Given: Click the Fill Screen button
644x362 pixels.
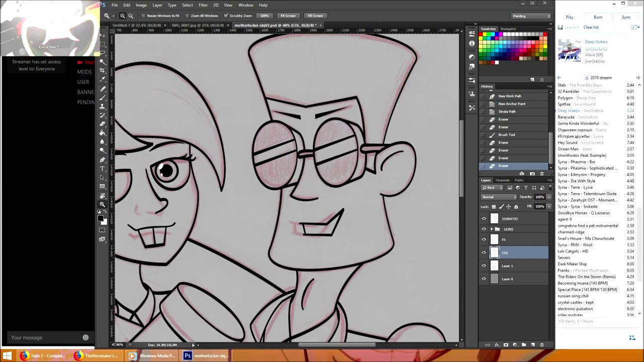Looking at the screenshot, I should [x=315, y=16].
